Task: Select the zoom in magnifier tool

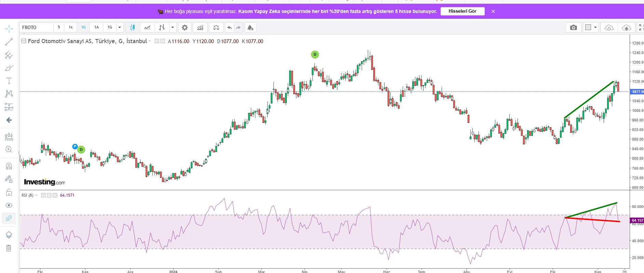Action: pos(9,149)
